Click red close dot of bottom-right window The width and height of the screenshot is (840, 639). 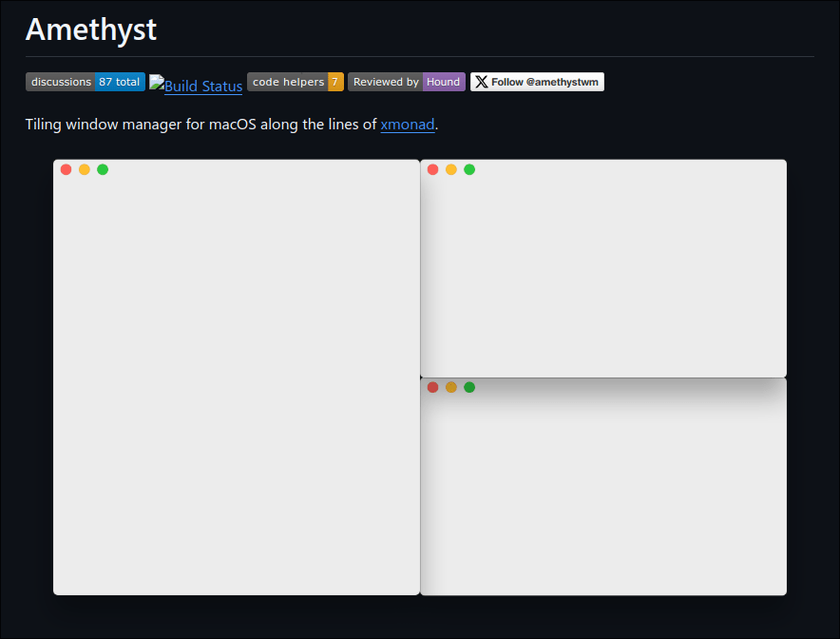pyautogui.click(x=433, y=387)
